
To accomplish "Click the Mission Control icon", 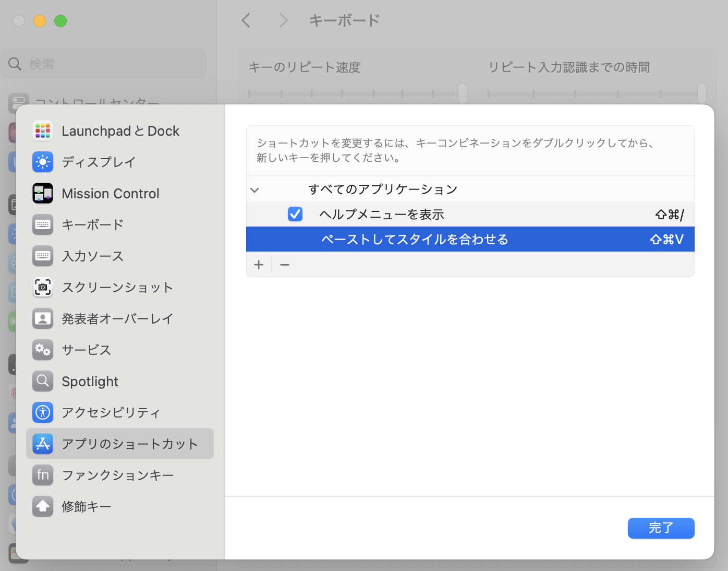I will (43, 194).
